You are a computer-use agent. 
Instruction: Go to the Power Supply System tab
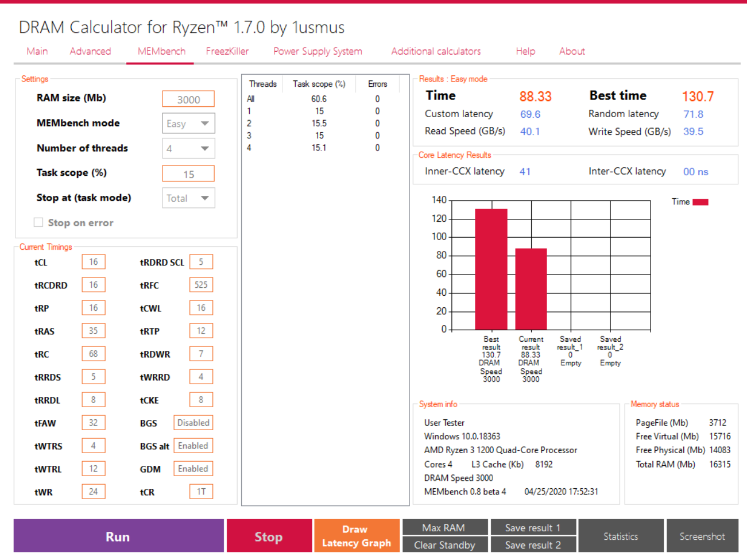click(318, 51)
